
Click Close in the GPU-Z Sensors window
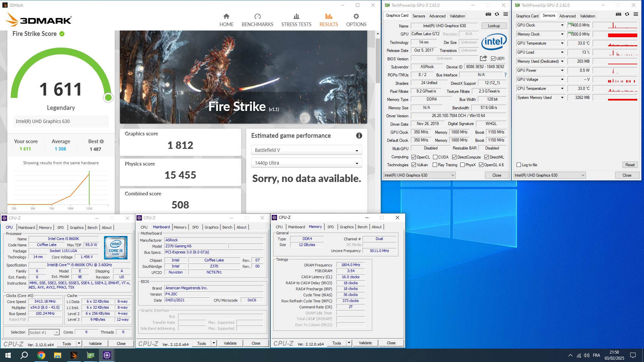pos(627,175)
